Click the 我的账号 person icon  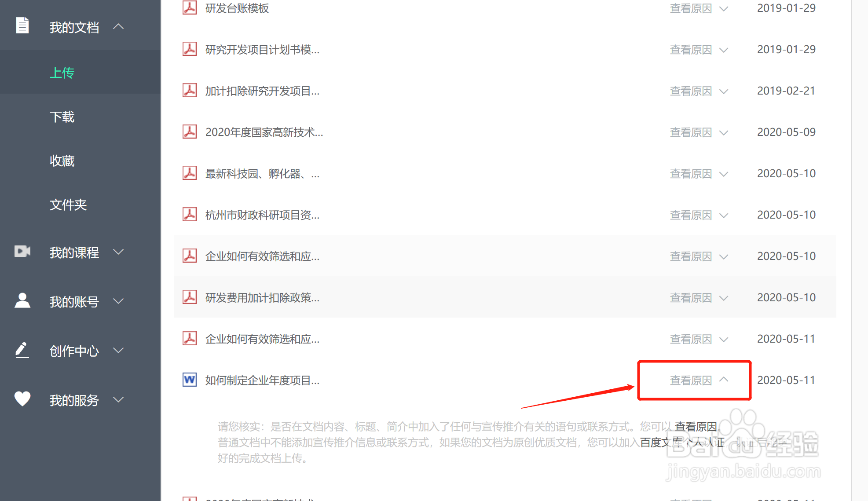[x=22, y=300]
